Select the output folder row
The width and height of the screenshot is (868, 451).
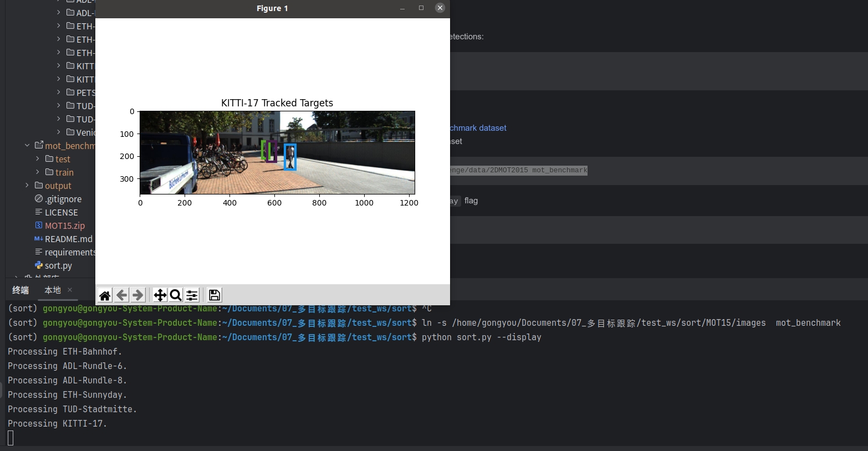pyautogui.click(x=53, y=186)
